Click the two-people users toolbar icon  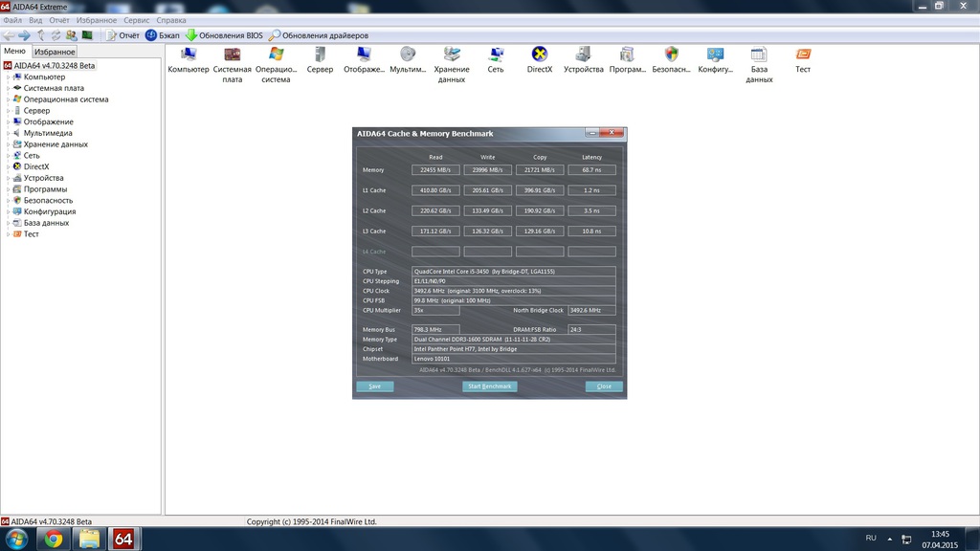click(x=71, y=35)
